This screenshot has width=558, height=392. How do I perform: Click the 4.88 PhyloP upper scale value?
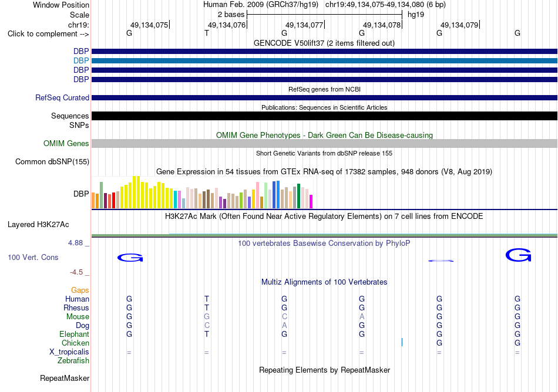point(75,243)
